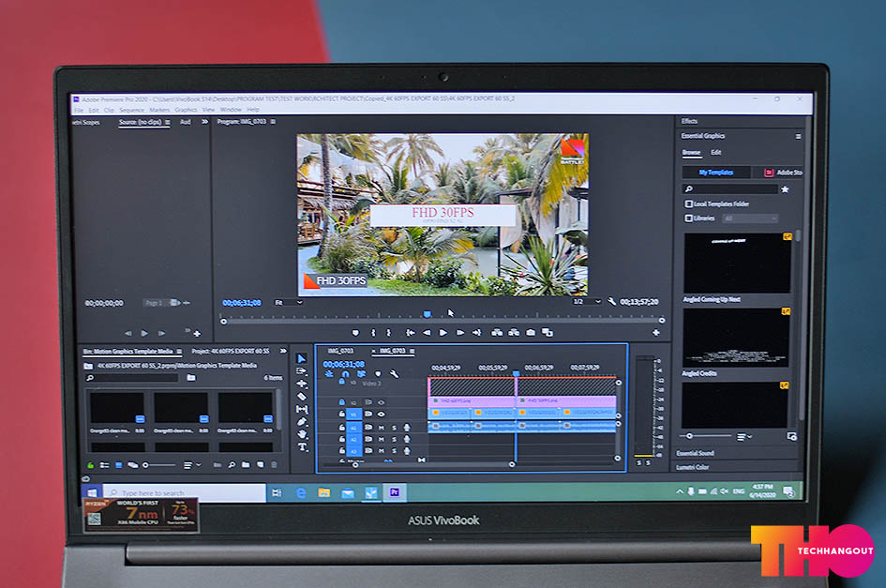Viewport: 886px width, 588px height.
Task: Select the Pen tool
Action: click(x=302, y=422)
